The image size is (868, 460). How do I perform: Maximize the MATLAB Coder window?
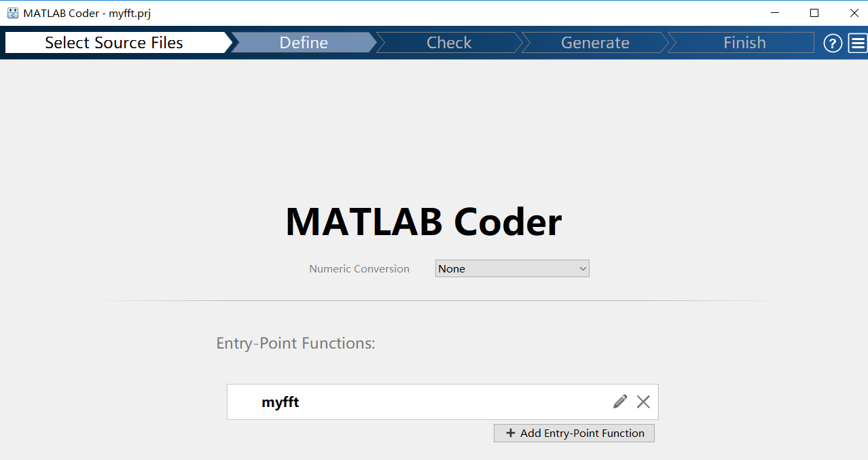point(814,13)
